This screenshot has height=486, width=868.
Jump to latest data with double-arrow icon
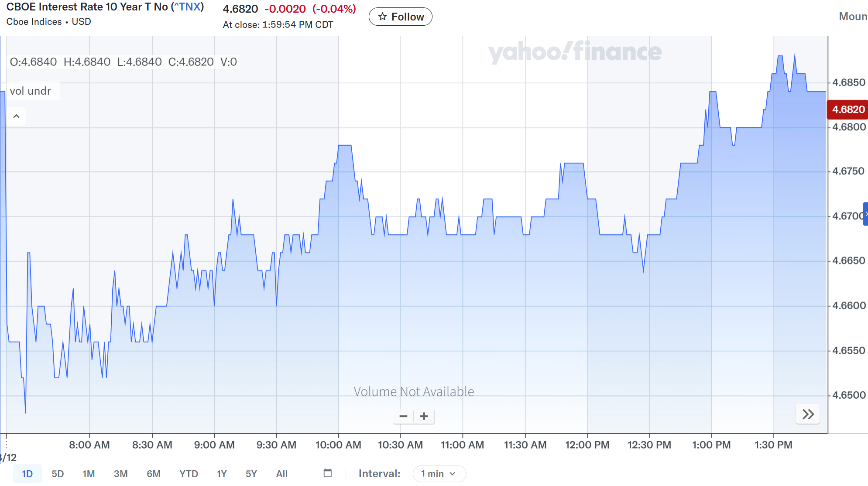click(808, 414)
